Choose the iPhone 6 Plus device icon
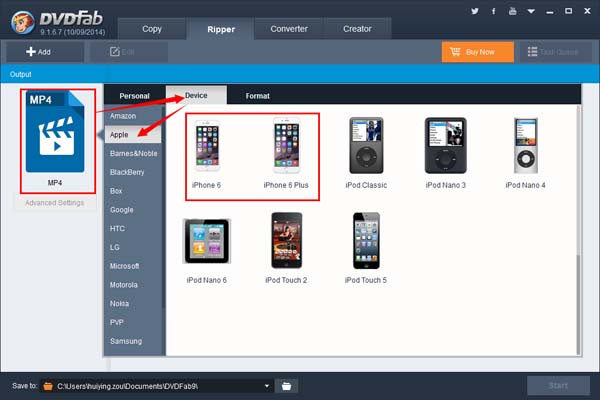 pos(287,145)
